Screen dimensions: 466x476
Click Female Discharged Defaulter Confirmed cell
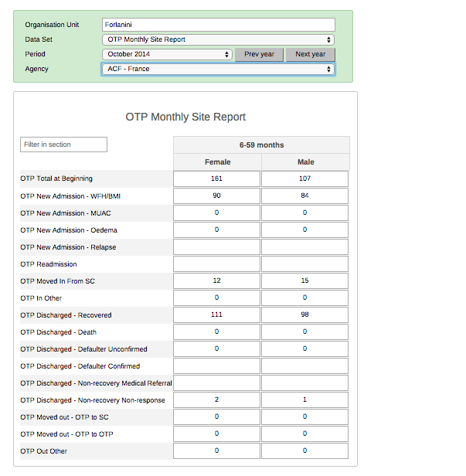(217, 366)
